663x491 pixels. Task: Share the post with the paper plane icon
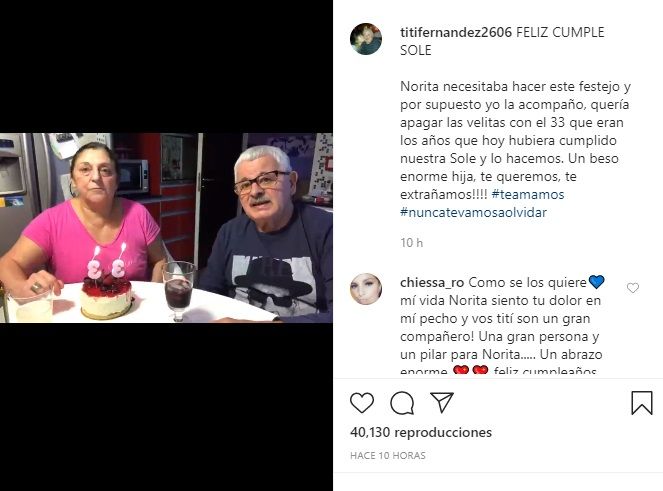(x=441, y=402)
